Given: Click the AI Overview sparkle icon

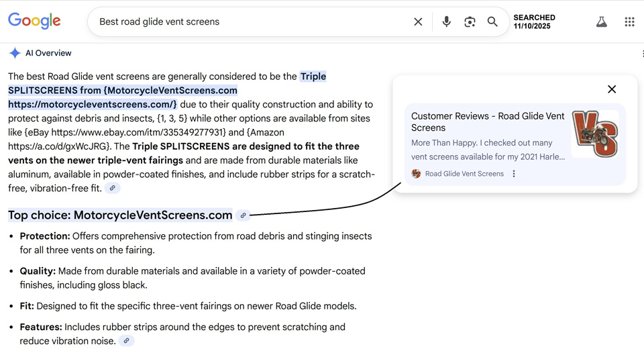Looking at the screenshot, I should tap(15, 53).
